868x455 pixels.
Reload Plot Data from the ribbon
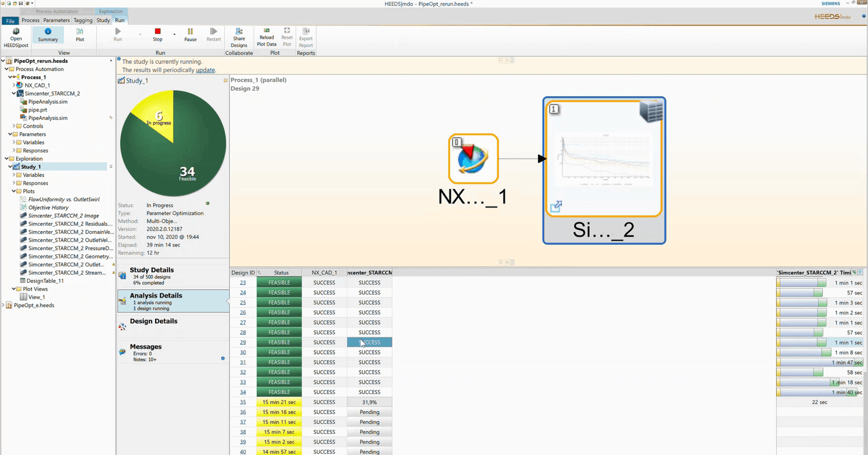(266, 37)
